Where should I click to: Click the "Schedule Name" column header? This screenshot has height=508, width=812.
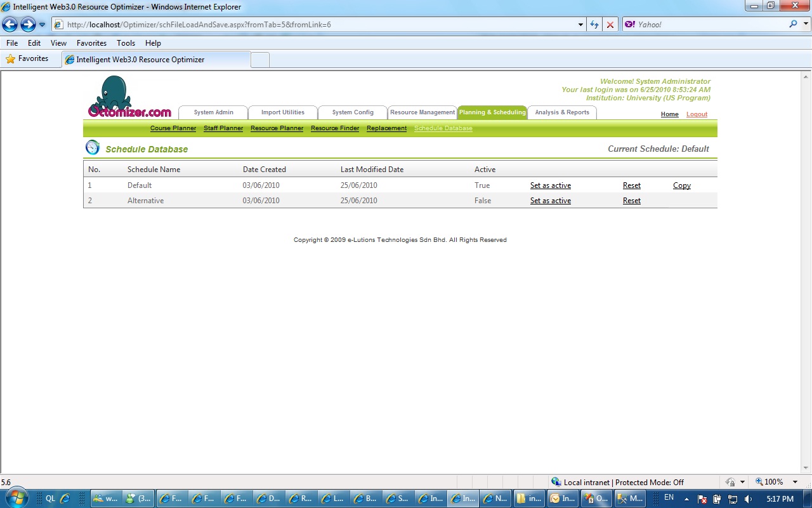click(x=154, y=170)
